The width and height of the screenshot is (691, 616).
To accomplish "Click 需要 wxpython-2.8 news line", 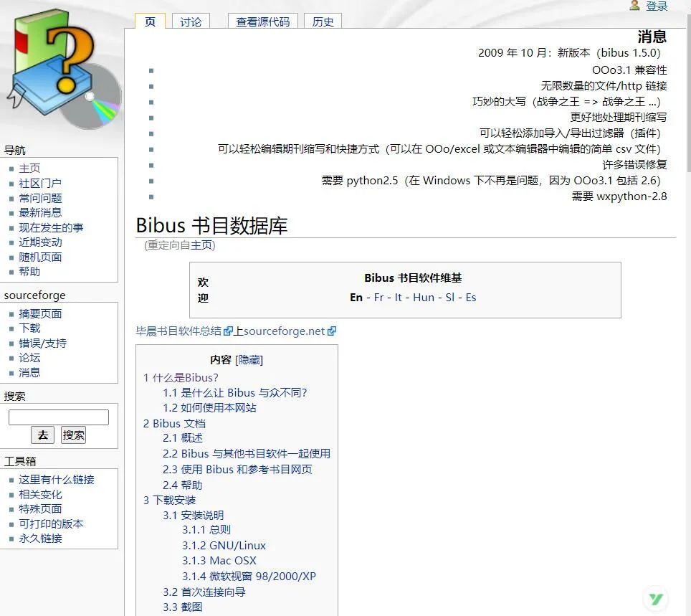I will click(619, 196).
